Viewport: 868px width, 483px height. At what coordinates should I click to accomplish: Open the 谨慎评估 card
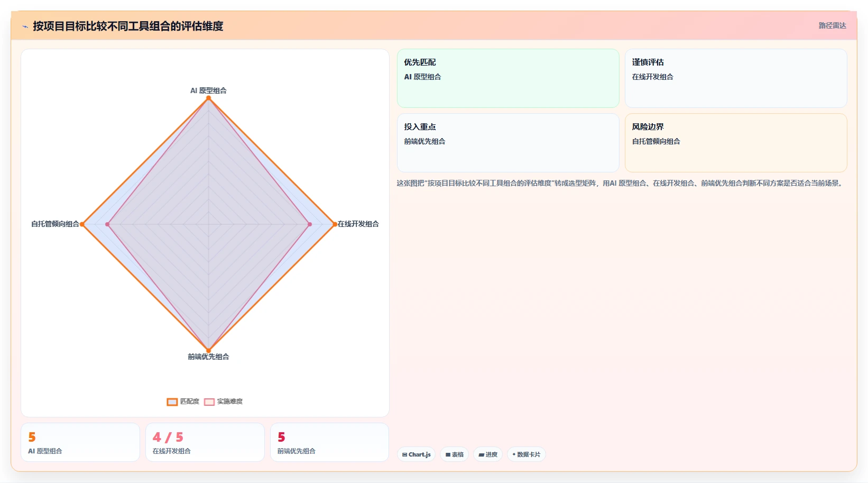(x=736, y=78)
